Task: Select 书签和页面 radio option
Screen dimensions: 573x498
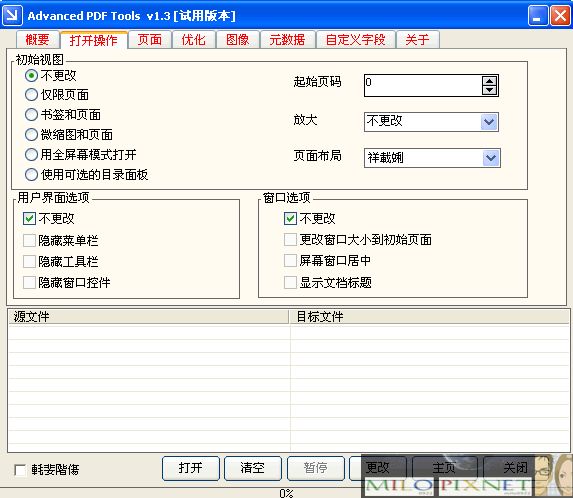Action: pyautogui.click(x=31, y=115)
